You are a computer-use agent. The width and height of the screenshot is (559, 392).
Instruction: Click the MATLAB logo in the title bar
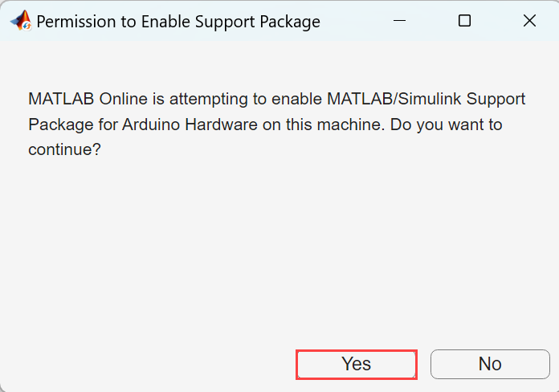[20, 22]
